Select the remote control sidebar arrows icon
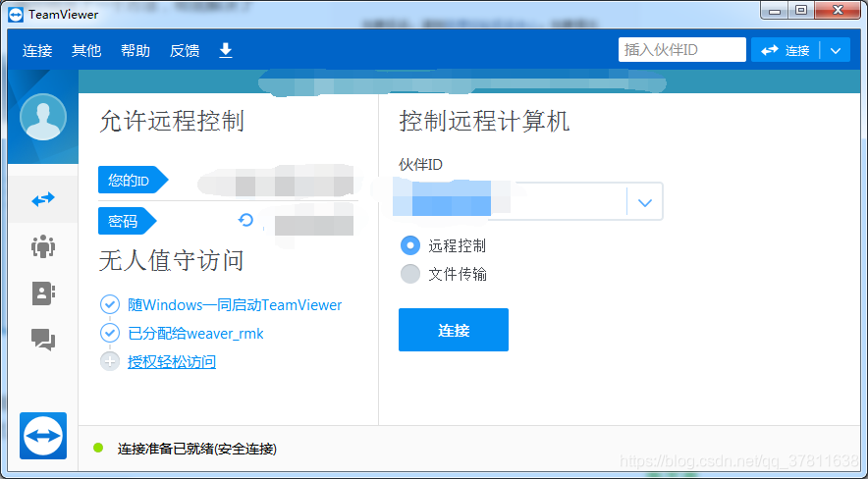 [x=43, y=199]
